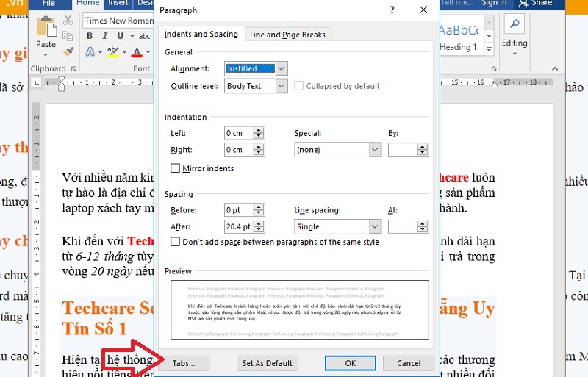Click the Cut scissors icon
Viewport: 588px width, 377px height.
click(x=68, y=20)
